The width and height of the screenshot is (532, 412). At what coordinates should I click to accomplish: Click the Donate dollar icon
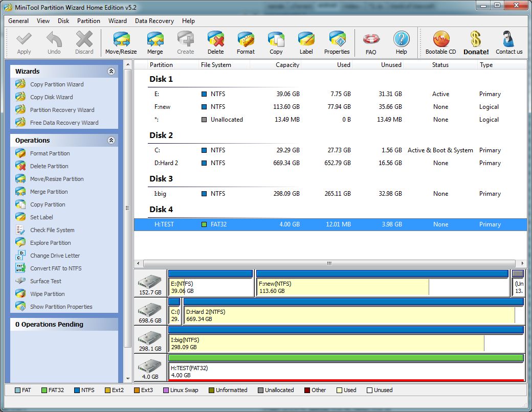pyautogui.click(x=476, y=43)
